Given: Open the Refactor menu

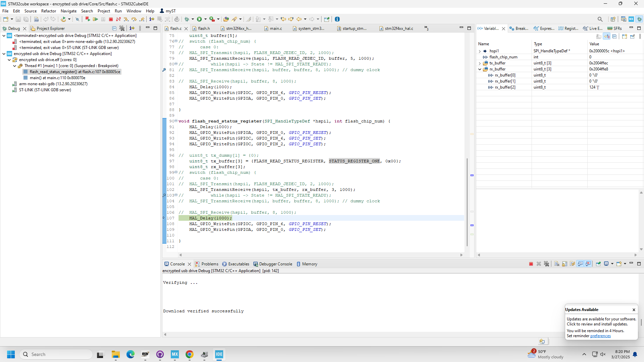Looking at the screenshot, I should click(x=48, y=11).
